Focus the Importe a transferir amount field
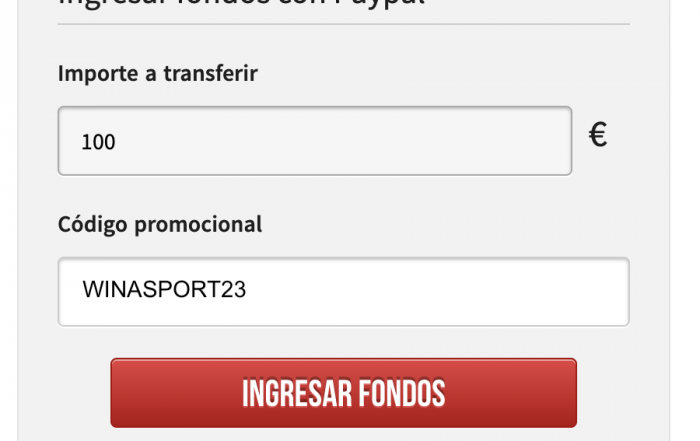Image resolution: width=700 pixels, height=441 pixels. (315, 141)
